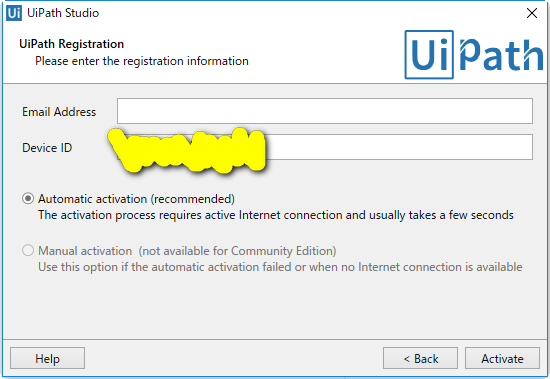The height and width of the screenshot is (379, 550).
Task: Focus the Device ID text field
Action: pyautogui.click(x=325, y=147)
